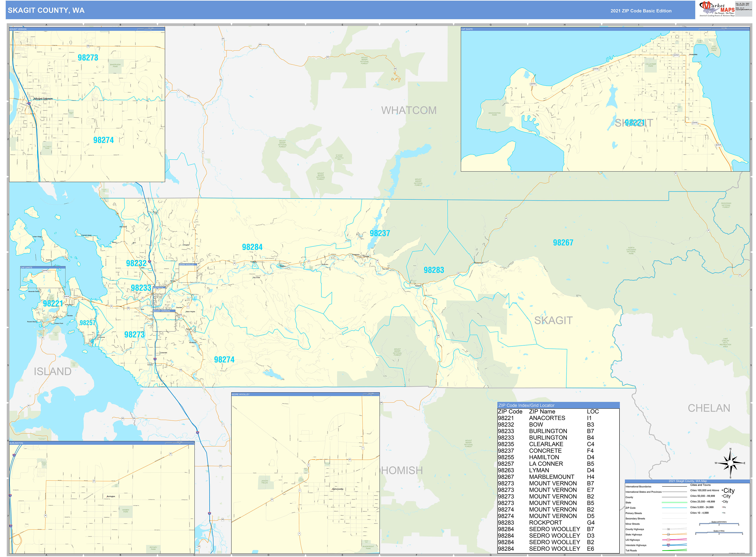756x557 pixels.
Task: Click the compass rose icon
Action: 730,464
